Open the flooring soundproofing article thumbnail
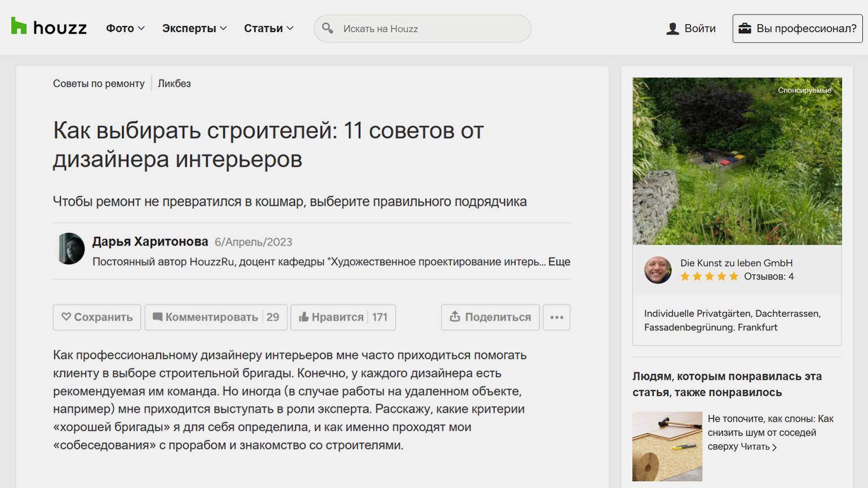 667,446
